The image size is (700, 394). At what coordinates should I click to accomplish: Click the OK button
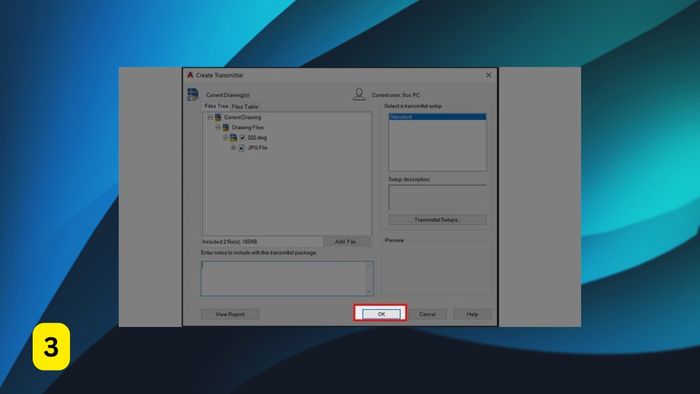click(381, 314)
